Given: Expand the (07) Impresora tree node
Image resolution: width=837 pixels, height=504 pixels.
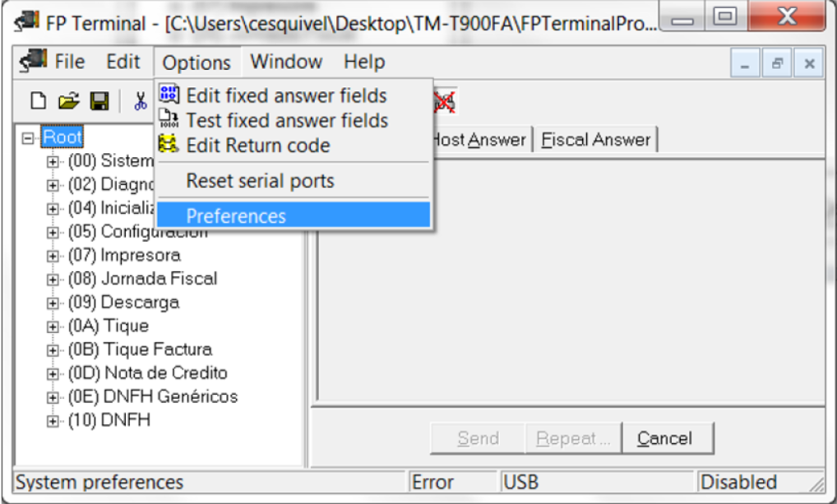Looking at the screenshot, I should tap(53, 256).
